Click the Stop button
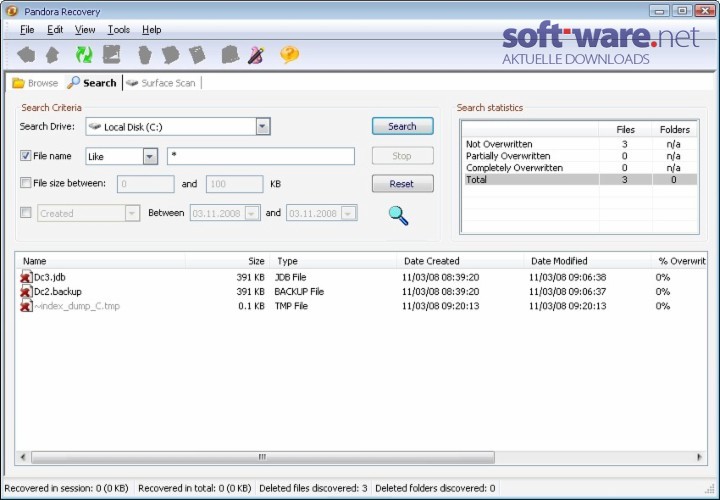The height and width of the screenshot is (500, 720). coord(402,156)
